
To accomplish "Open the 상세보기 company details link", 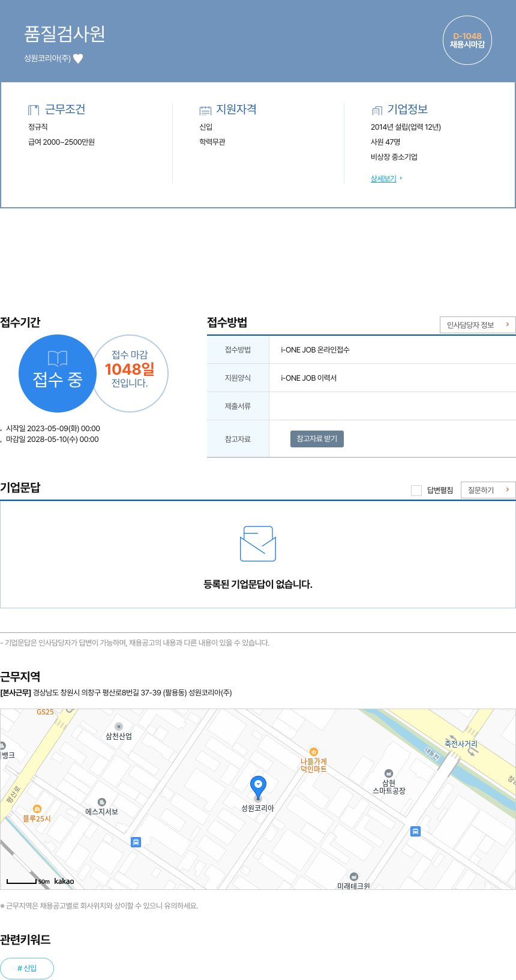I will pyautogui.click(x=383, y=178).
